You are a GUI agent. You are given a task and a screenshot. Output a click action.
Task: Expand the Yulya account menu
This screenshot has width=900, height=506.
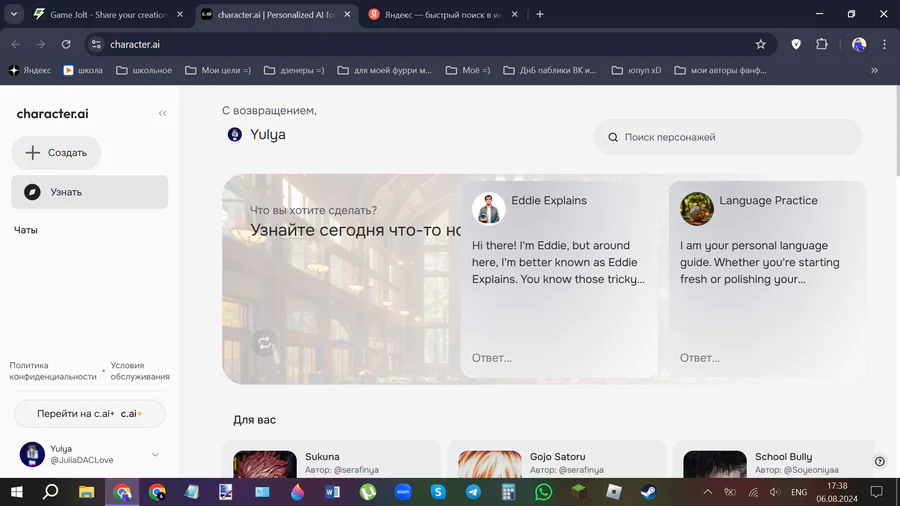coord(155,455)
